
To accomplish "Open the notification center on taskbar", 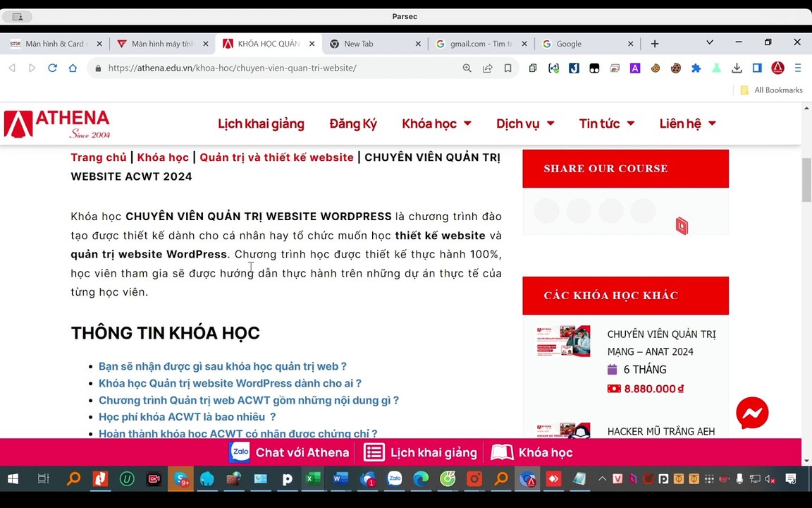I will coord(790,478).
